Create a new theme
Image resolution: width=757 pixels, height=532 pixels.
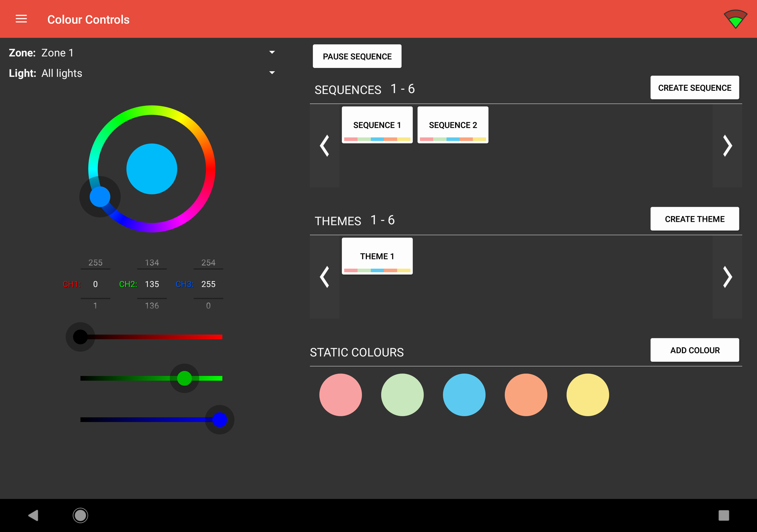click(x=695, y=219)
